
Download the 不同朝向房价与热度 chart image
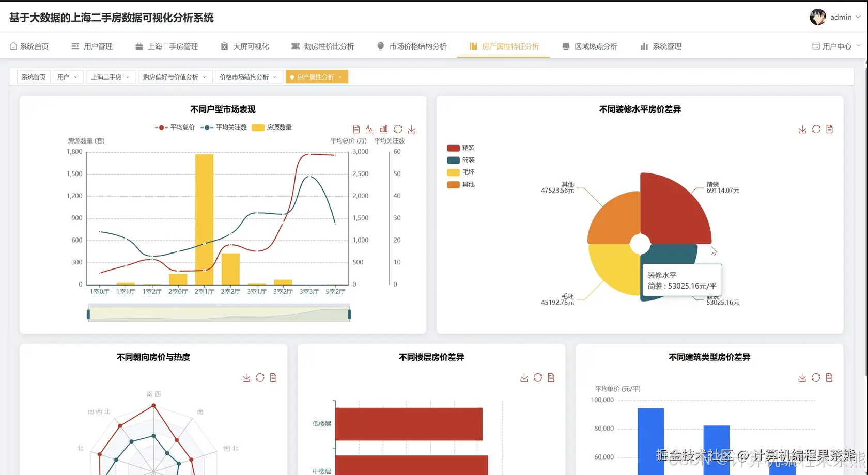pyautogui.click(x=246, y=377)
